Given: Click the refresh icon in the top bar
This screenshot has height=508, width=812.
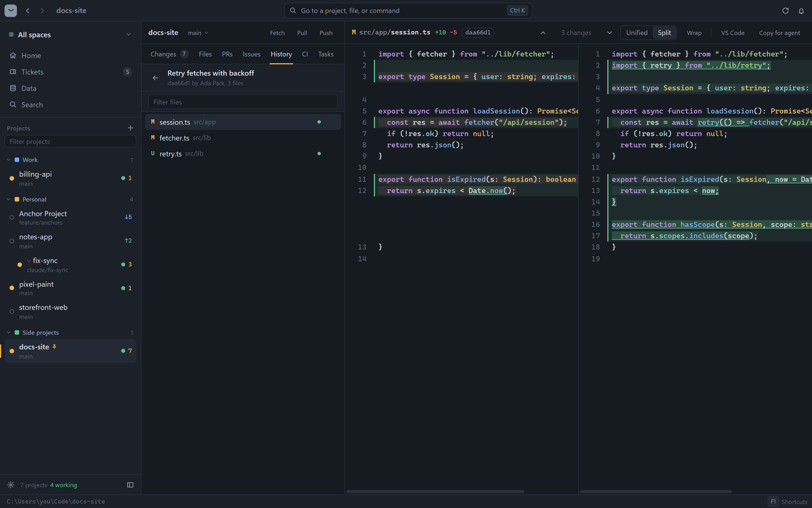Looking at the screenshot, I should coord(785,11).
